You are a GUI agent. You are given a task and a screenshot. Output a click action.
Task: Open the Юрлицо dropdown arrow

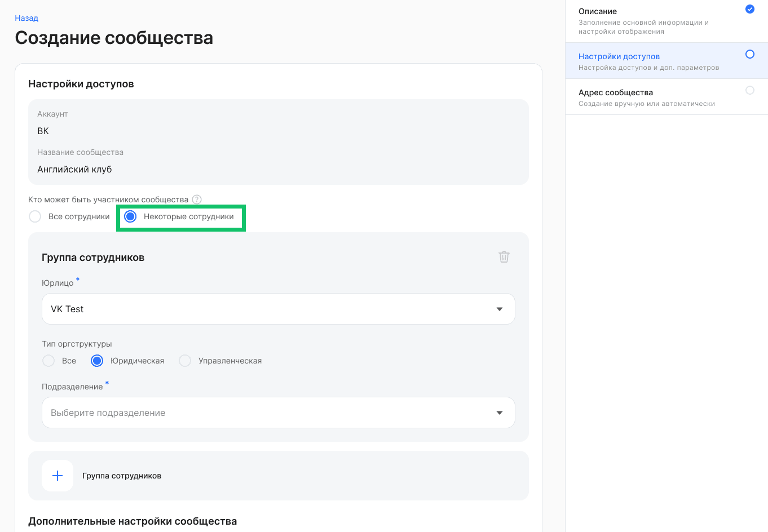pyautogui.click(x=499, y=309)
